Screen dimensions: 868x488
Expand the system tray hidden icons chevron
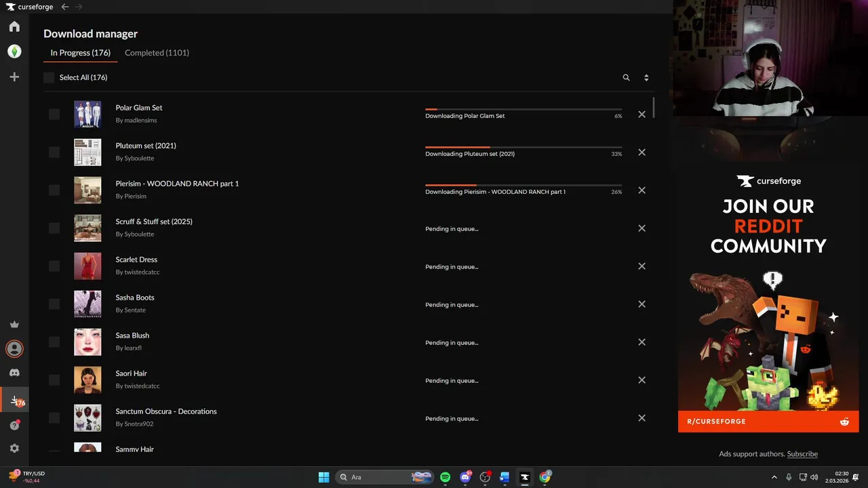pos(774,477)
